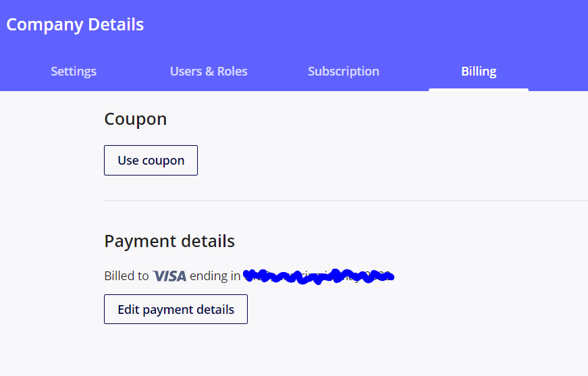Click the Coupon section heading
The width and height of the screenshot is (588, 376).
click(x=136, y=119)
